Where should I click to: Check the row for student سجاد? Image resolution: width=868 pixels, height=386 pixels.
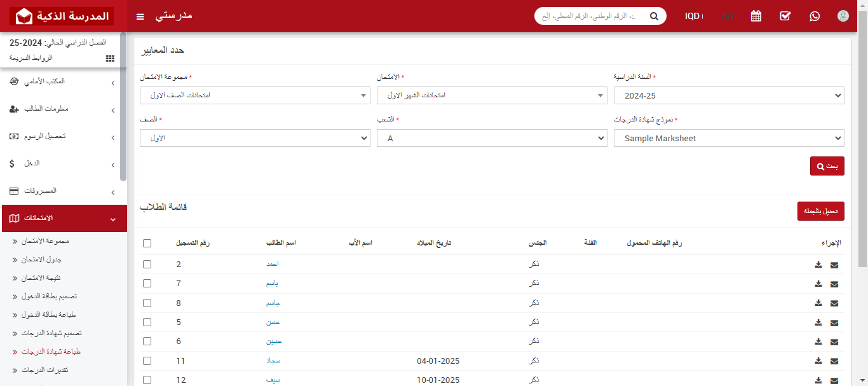tap(147, 361)
